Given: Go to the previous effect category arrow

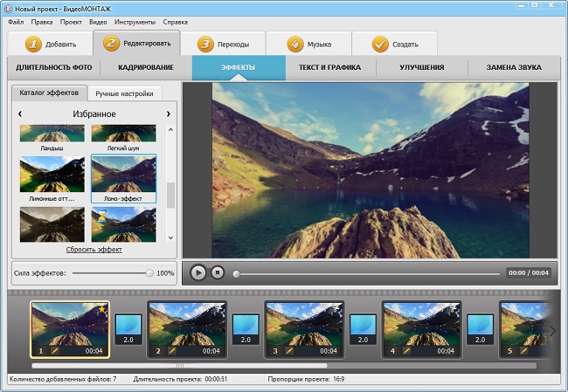Looking at the screenshot, I should tap(20, 113).
